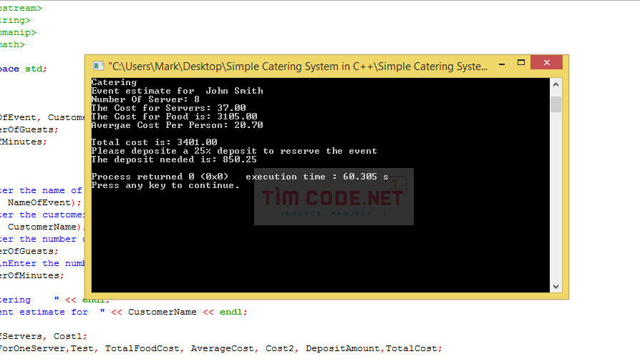Screen dimensions: 640x364
Task: Click 'Press any key to continue.' line
Action: 165,185
